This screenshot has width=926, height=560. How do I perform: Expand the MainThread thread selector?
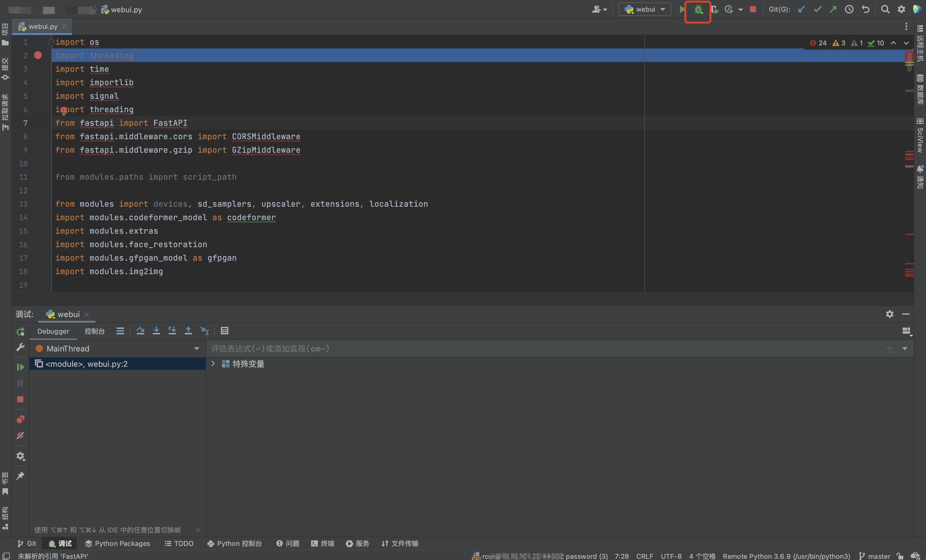(x=196, y=349)
